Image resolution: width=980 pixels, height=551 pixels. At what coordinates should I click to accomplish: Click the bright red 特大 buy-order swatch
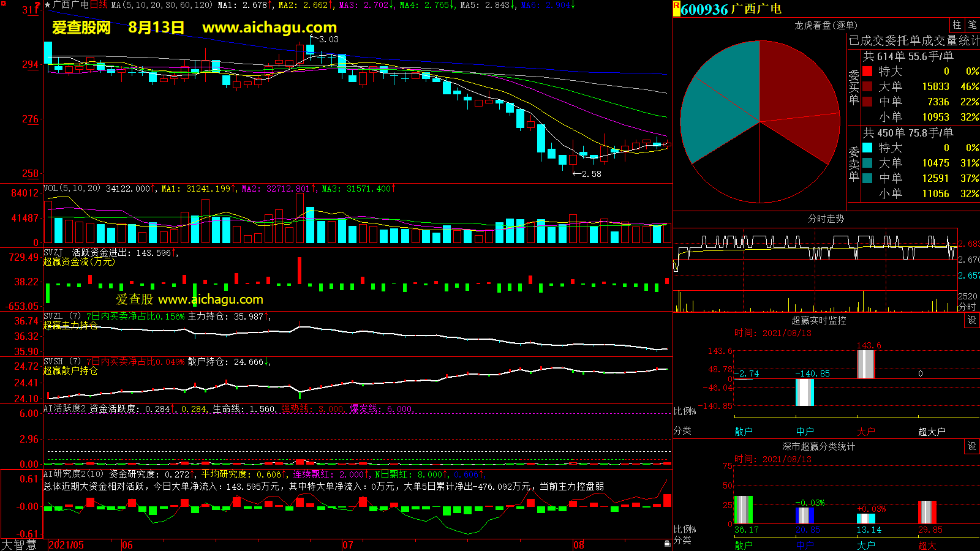point(867,71)
